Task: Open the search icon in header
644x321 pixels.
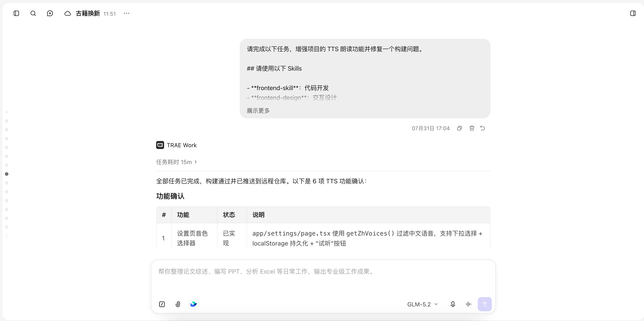Action: point(33,13)
